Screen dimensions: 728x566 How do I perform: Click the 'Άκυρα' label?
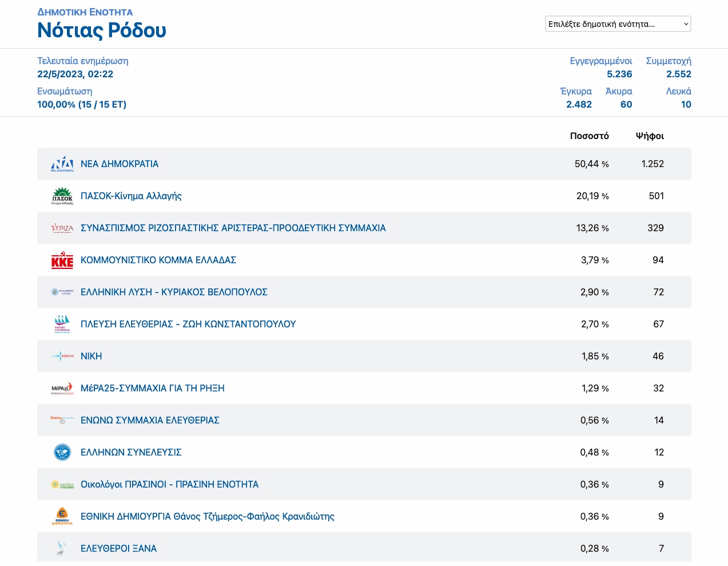[x=619, y=91]
